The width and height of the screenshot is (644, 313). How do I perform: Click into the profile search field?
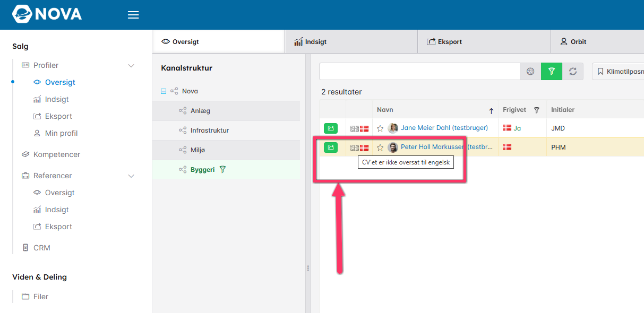(x=419, y=71)
